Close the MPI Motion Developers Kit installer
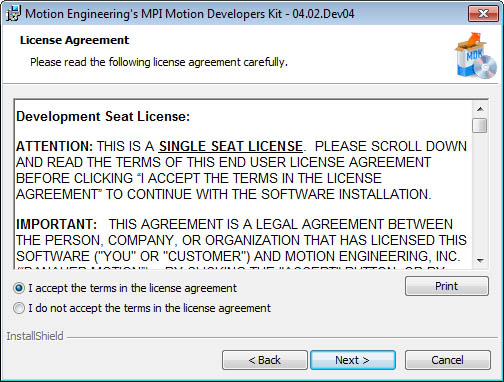The width and height of the screenshot is (504, 382). (483, 14)
